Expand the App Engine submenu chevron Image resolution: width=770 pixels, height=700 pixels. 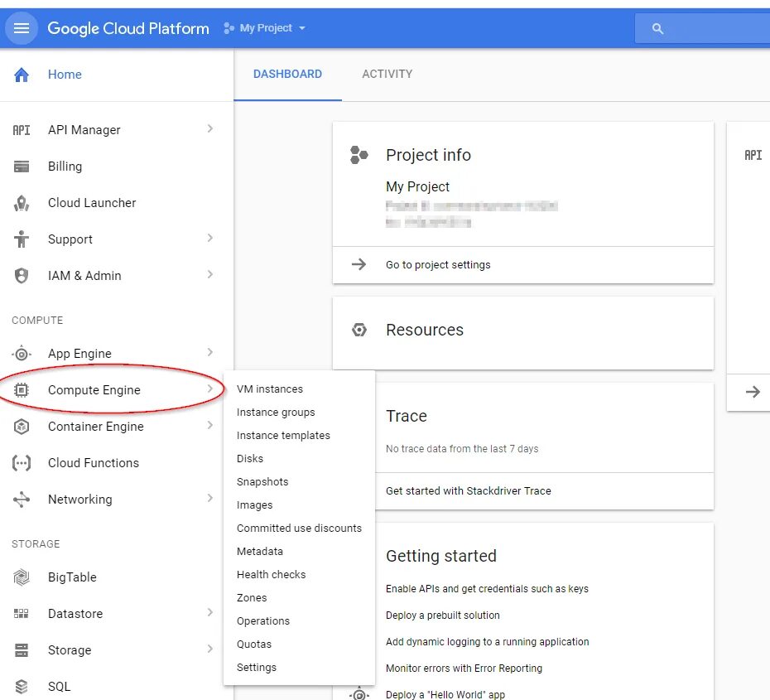coord(210,352)
